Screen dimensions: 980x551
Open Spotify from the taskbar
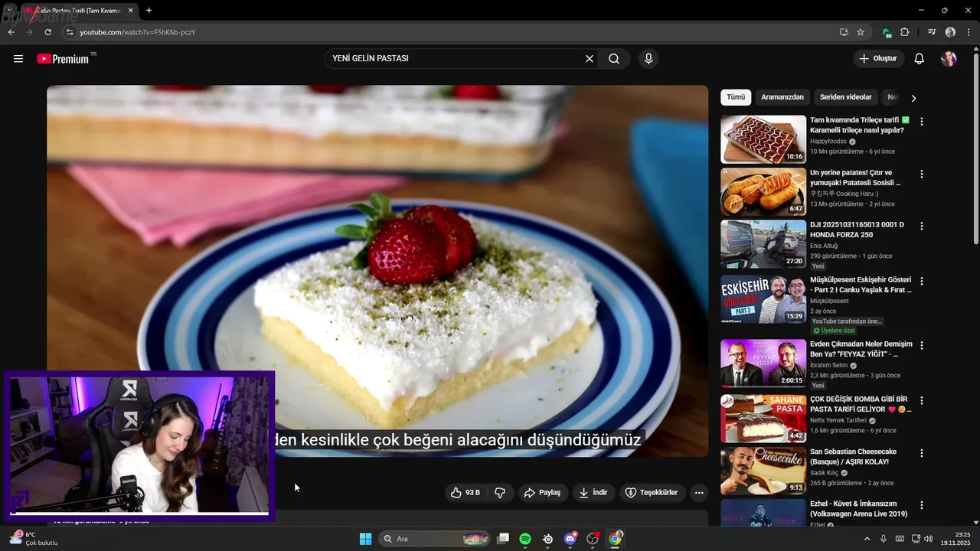pyautogui.click(x=525, y=539)
